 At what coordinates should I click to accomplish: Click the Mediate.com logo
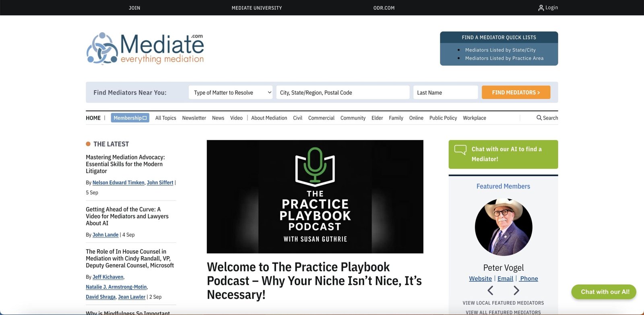pyautogui.click(x=145, y=49)
